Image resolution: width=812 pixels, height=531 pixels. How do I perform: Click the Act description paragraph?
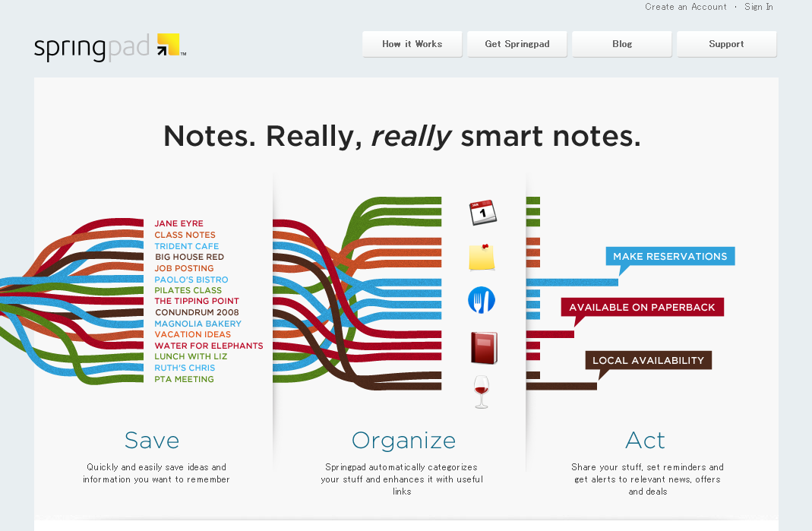coord(647,479)
